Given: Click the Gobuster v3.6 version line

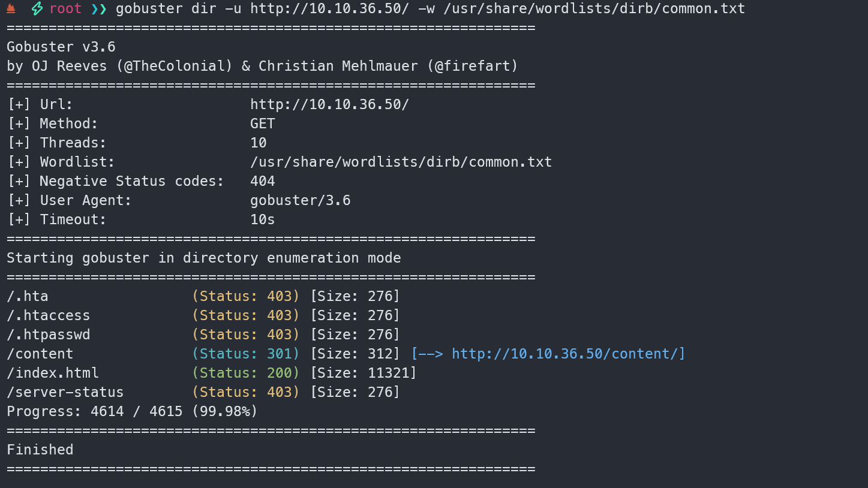Looking at the screenshot, I should coord(61,47).
